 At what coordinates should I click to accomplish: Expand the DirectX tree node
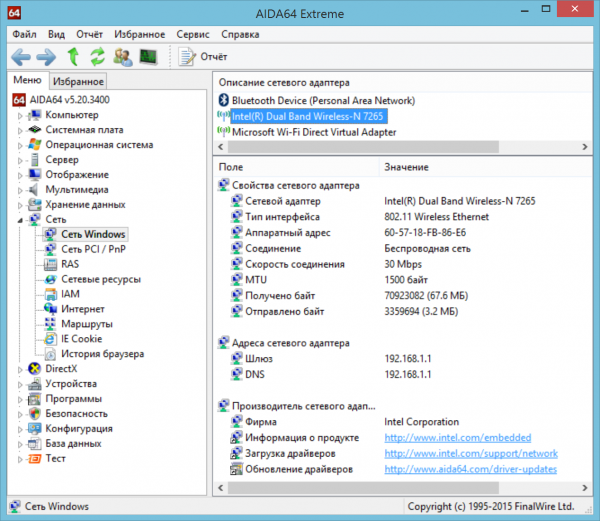tap(20, 369)
